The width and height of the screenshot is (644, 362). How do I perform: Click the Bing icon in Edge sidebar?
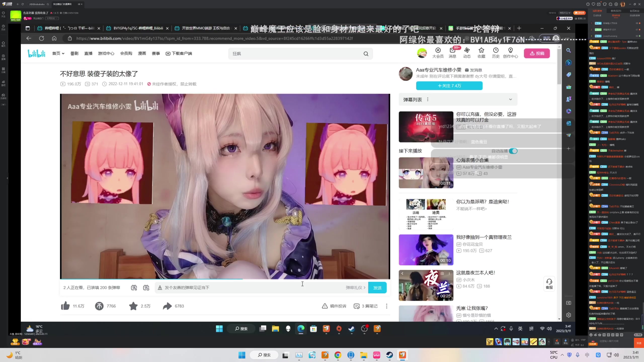tap(569, 63)
